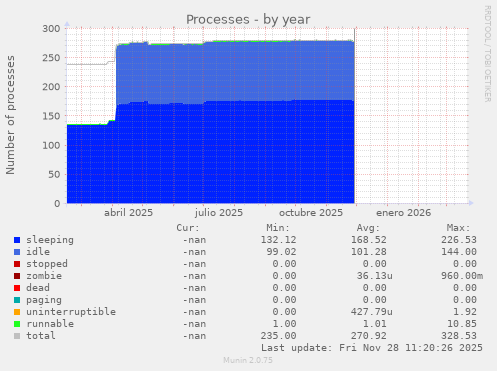
Task: Click the 'zombie' legend label
Action: tap(44, 276)
